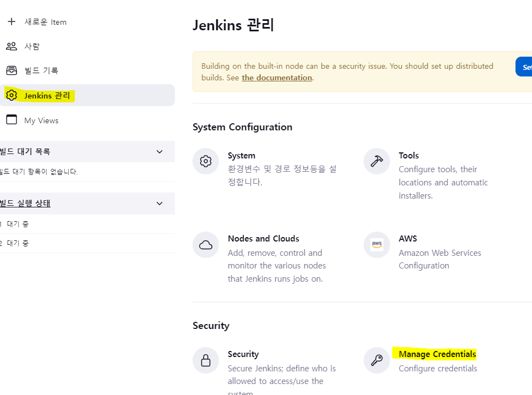This screenshot has height=395, width=532.
Task: Click the Security padlock icon
Action: pyautogui.click(x=206, y=360)
